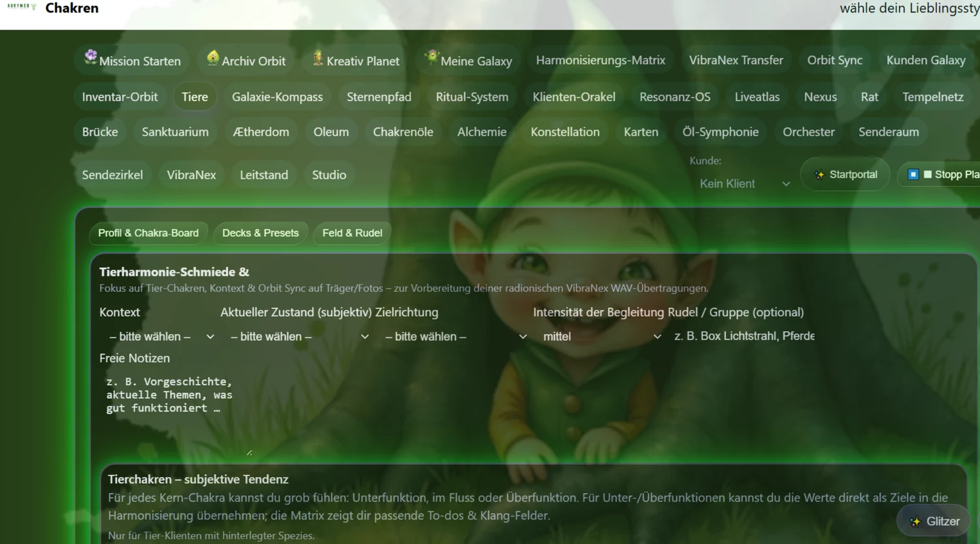Click the Tierharmonie-Schmiede heading
This screenshot has height=544, width=980.
[174, 272]
